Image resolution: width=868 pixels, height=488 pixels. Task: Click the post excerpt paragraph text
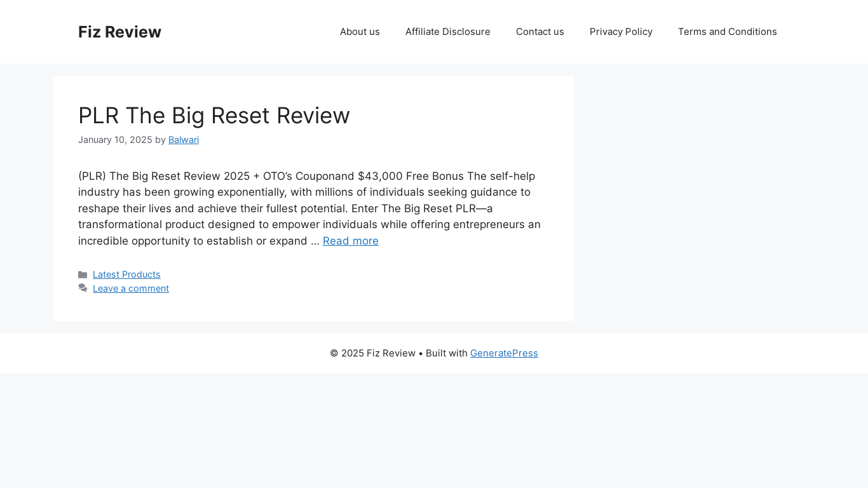pos(309,208)
